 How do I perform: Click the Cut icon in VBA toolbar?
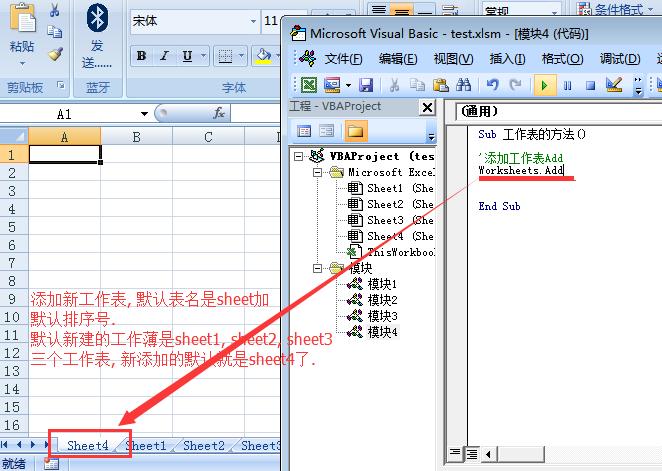click(x=394, y=85)
